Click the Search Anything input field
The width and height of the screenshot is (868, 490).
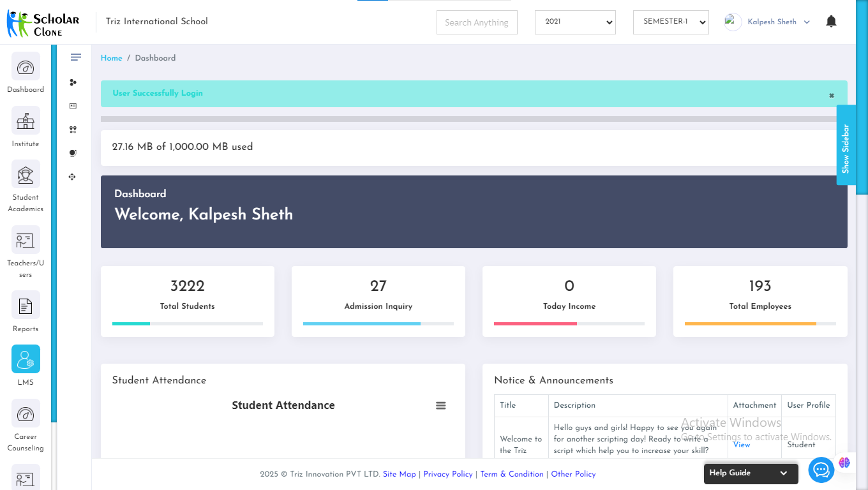(476, 22)
